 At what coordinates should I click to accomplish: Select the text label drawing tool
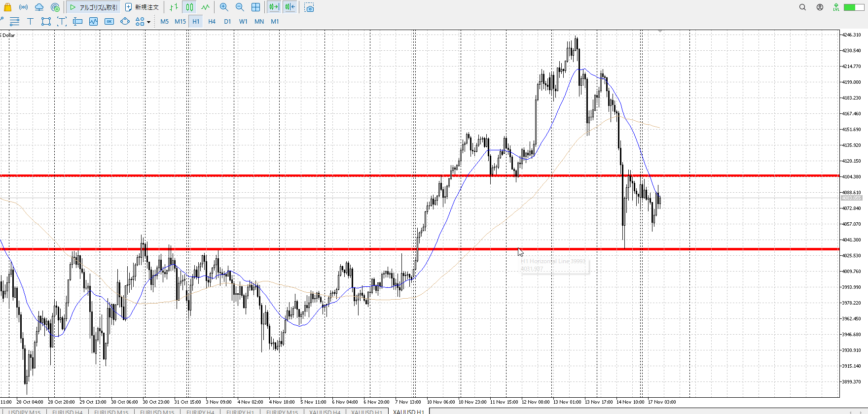30,21
